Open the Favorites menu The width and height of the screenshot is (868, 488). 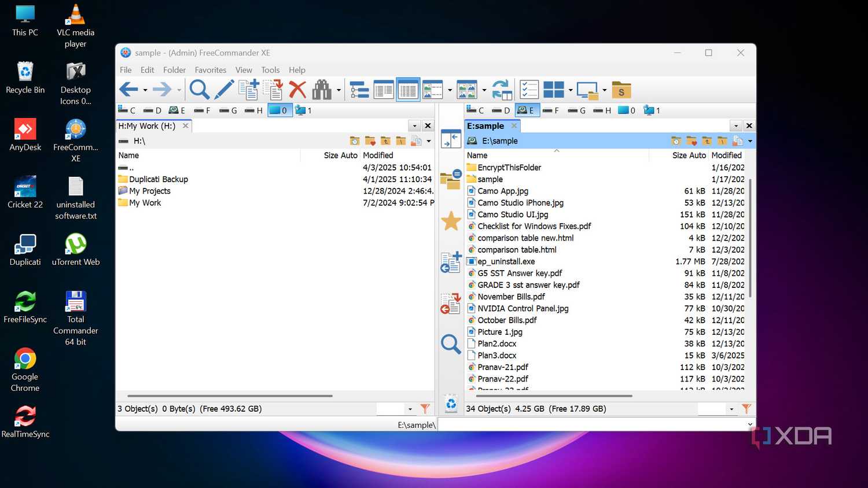(x=211, y=70)
